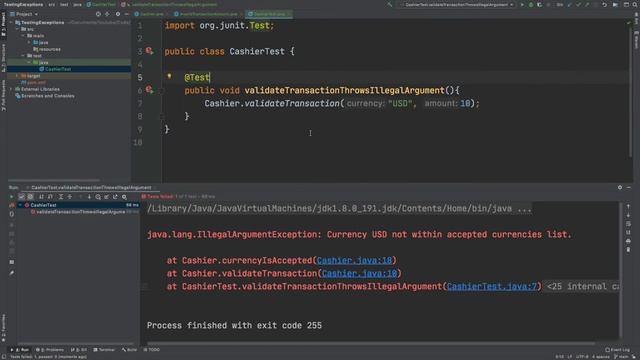This screenshot has width=640, height=360.
Task: Run with Coverage from top toolbar
Action: click(539, 4)
